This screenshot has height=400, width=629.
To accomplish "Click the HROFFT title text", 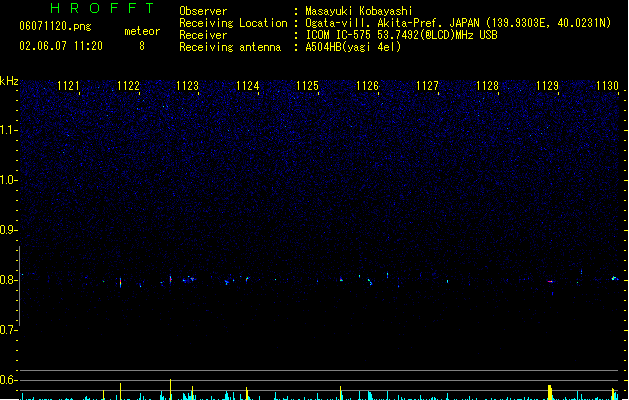I will point(103,8).
